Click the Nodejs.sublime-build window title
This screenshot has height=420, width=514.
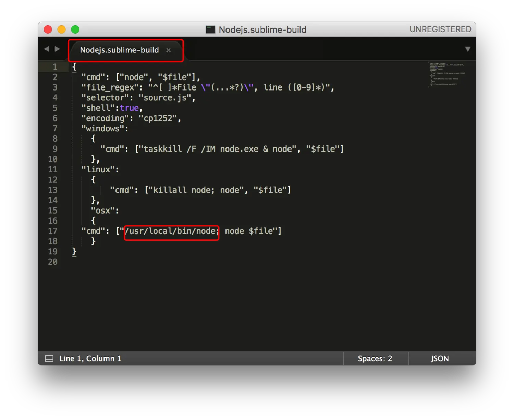tap(262, 30)
